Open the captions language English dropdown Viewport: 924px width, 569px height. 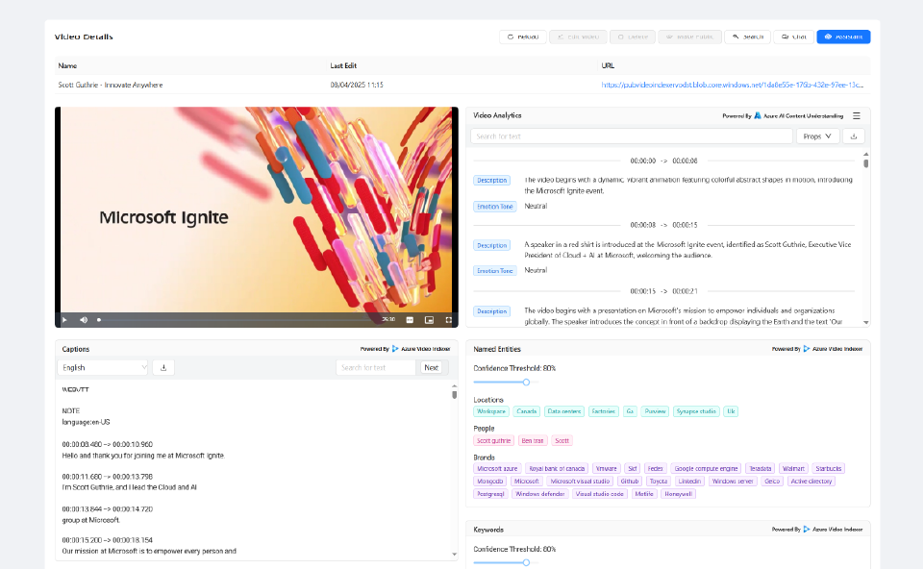click(x=103, y=367)
